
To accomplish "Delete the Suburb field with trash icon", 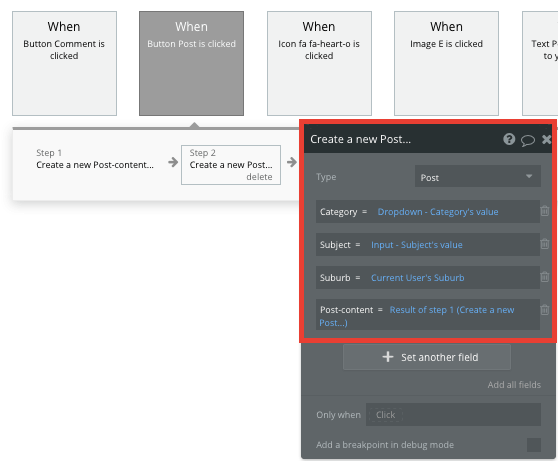I will (x=544, y=277).
